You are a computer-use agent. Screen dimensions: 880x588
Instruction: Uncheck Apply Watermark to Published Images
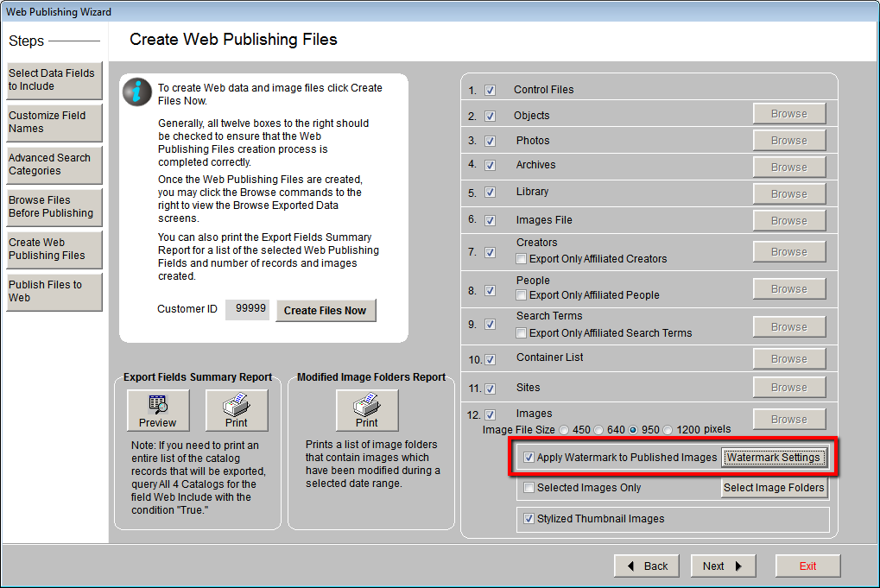click(529, 458)
